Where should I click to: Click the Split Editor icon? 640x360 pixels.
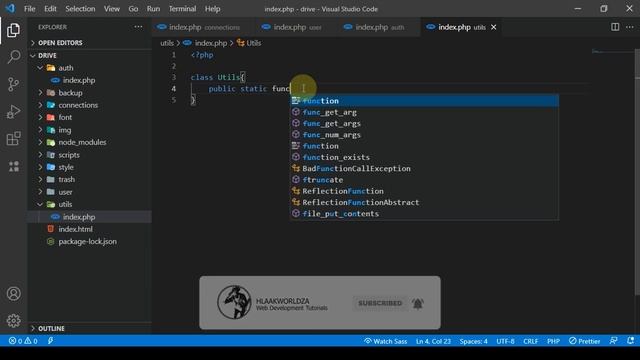coord(615,27)
